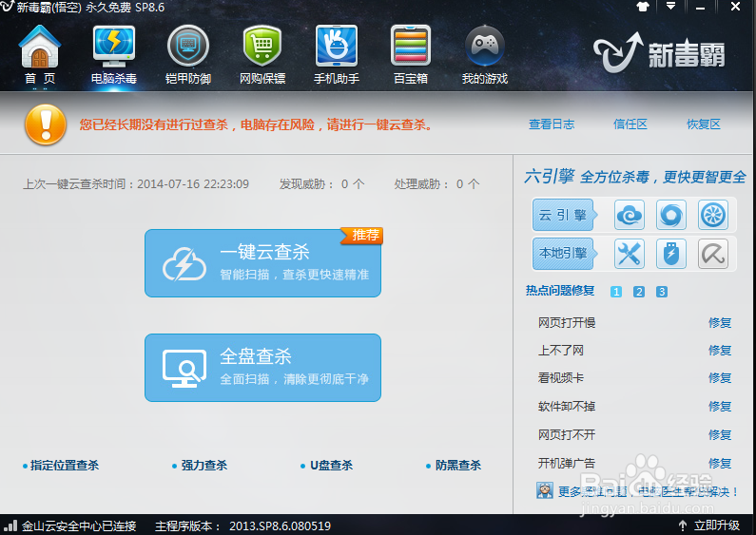The width and height of the screenshot is (756, 535).
Task: Click the 热点问题修复 heading
Action: pos(560,291)
